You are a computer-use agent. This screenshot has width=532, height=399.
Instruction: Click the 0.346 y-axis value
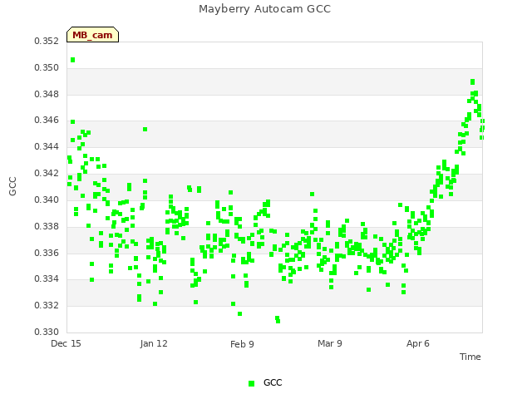(47, 120)
